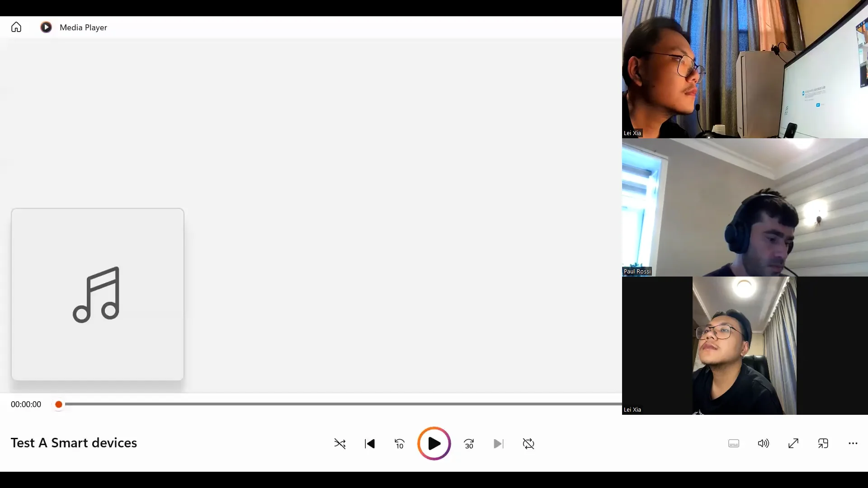Click the music note album art thumbnail
The height and width of the screenshot is (488, 868).
point(98,294)
